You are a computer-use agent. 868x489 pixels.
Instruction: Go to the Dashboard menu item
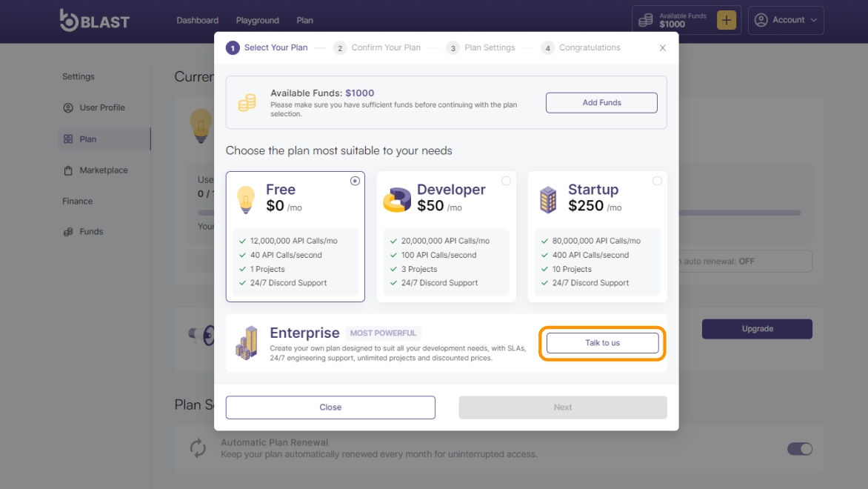point(197,21)
